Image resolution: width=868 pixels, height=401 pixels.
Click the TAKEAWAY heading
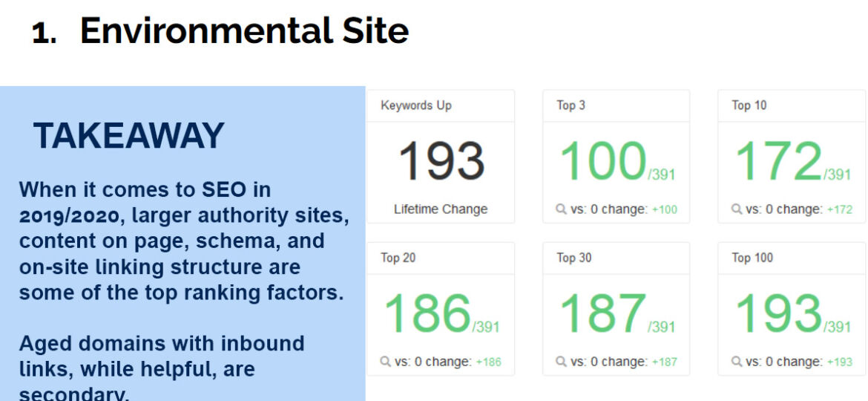coord(128,136)
